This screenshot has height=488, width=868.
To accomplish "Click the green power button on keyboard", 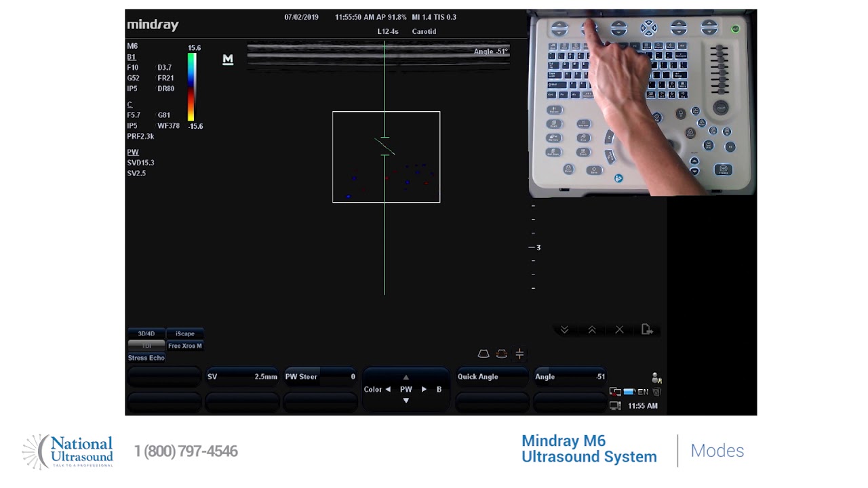I will (x=735, y=29).
